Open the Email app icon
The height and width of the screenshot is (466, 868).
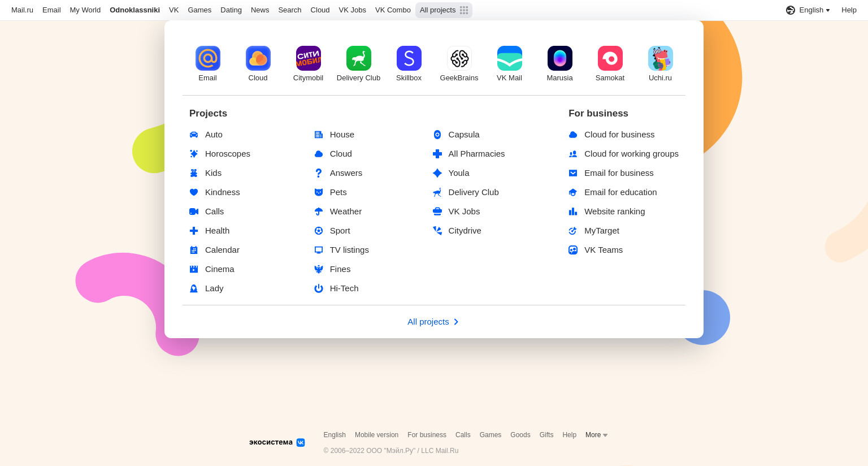click(208, 58)
